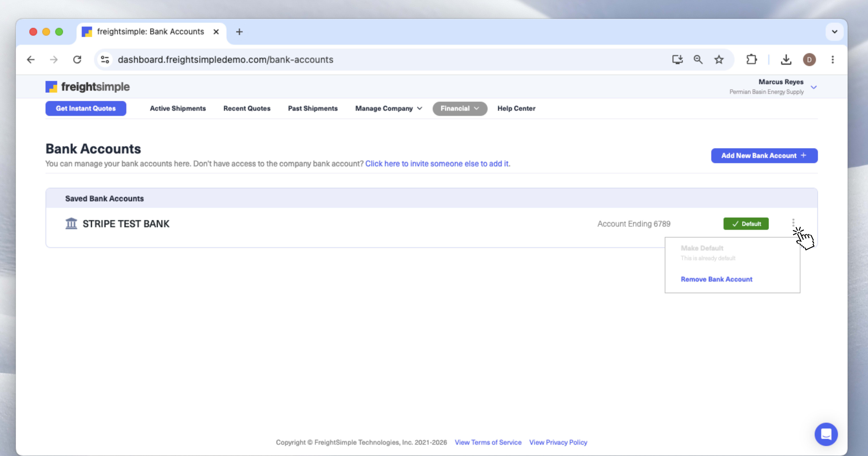Screen dimensions: 868x456
Task: Go to Active Shipments
Action: tap(178, 108)
